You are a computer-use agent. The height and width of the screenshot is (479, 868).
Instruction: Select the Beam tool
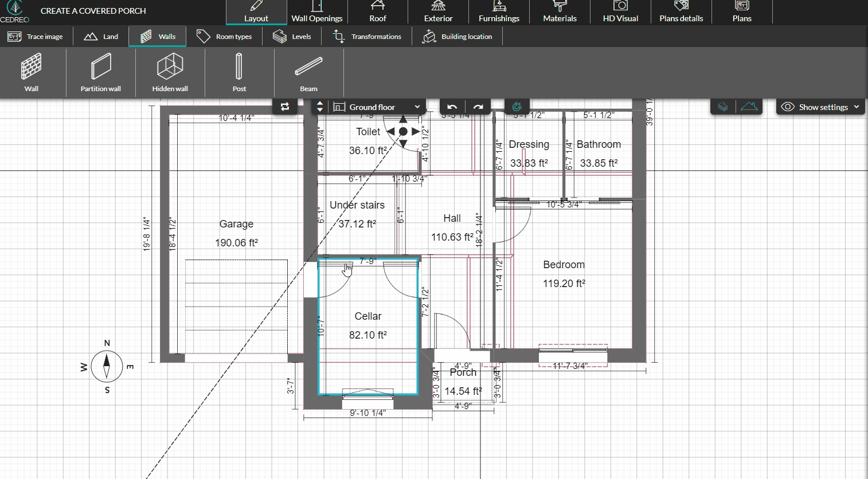point(308,72)
